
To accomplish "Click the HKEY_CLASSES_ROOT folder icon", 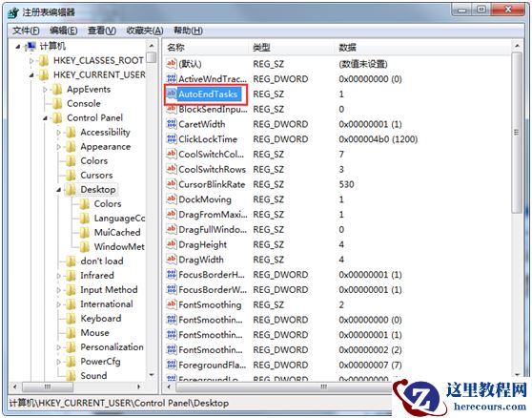I will pos(44,61).
